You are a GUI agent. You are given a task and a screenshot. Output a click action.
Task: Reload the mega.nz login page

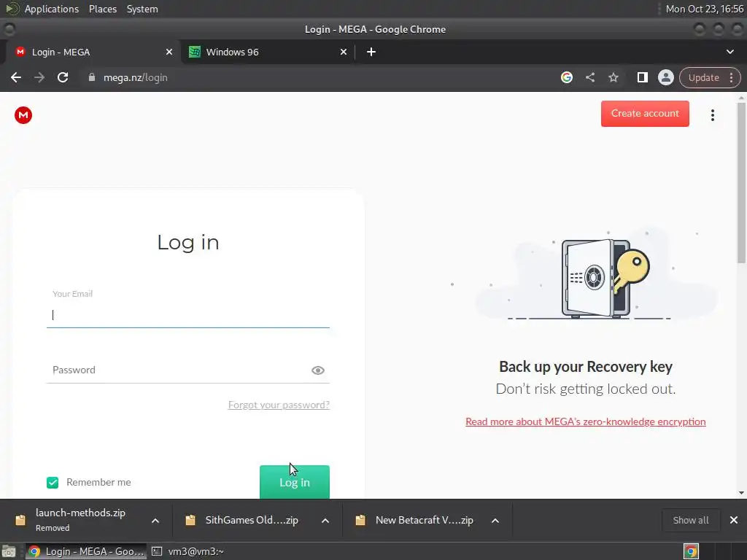tap(63, 77)
